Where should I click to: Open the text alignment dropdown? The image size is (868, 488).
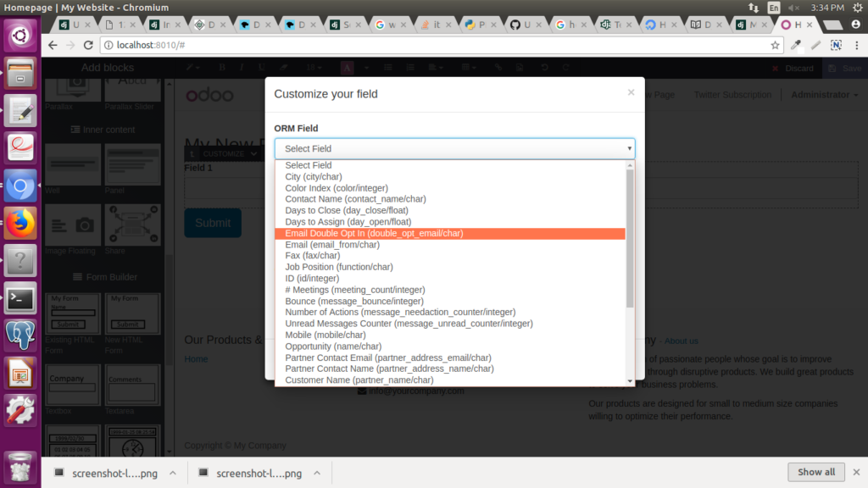click(x=434, y=67)
